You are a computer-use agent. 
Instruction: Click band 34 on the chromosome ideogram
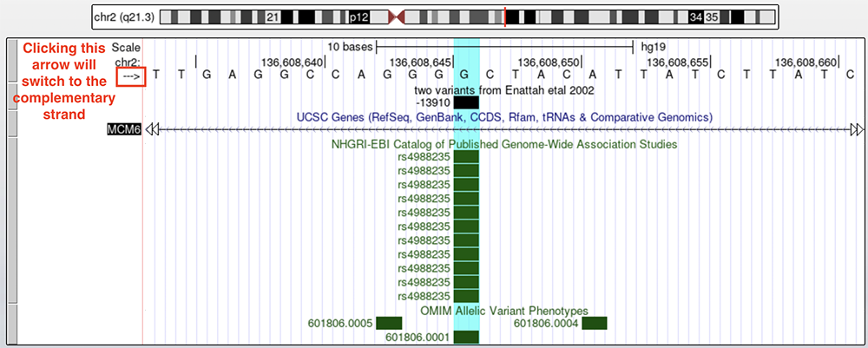(695, 16)
